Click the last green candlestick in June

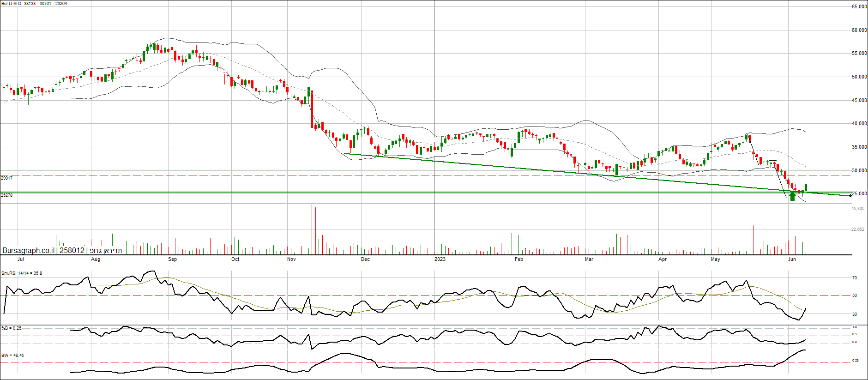(x=806, y=187)
